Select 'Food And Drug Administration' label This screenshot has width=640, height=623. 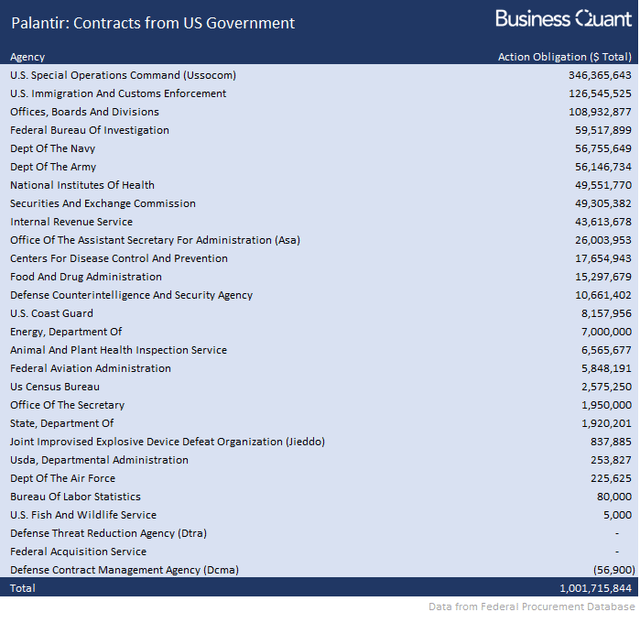coord(86,277)
